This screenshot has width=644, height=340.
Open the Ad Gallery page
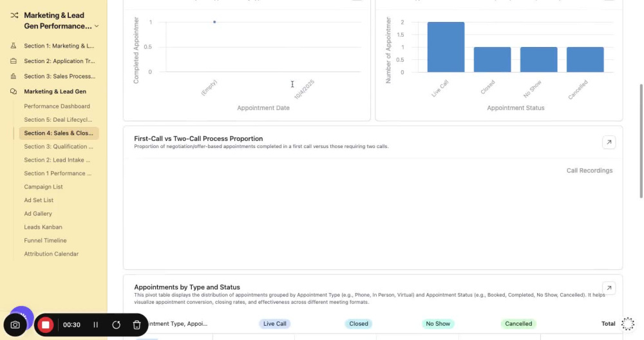[38, 214]
